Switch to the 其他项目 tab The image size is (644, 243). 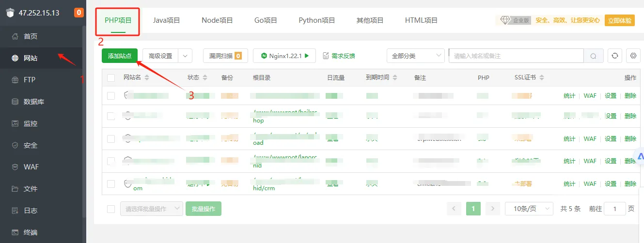coord(370,20)
